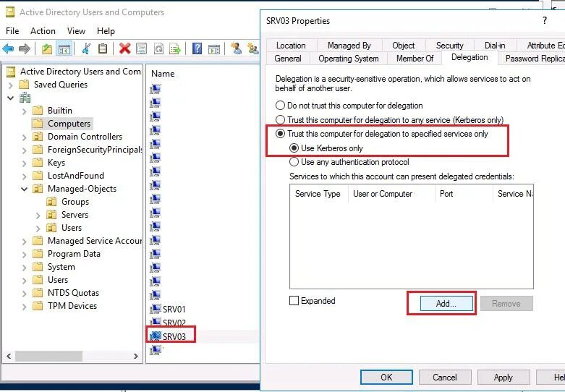This screenshot has width=565, height=392.
Task: Expand the Keys container
Action: (x=24, y=163)
